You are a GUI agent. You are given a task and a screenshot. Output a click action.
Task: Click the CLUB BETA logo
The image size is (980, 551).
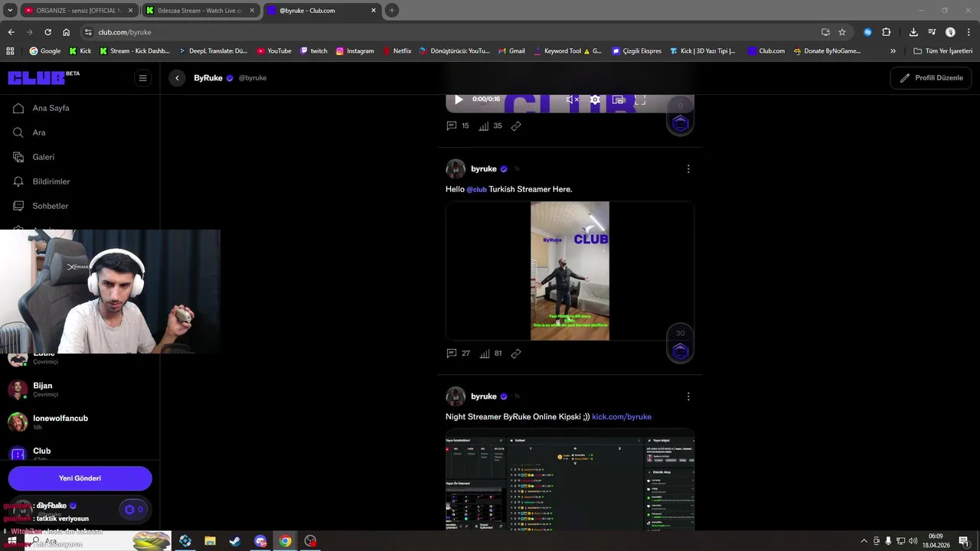pyautogui.click(x=44, y=77)
